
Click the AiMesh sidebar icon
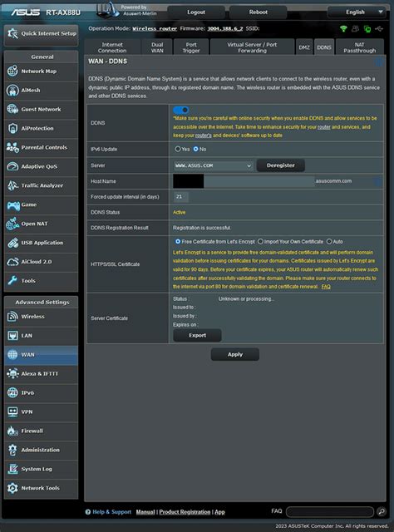click(12, 91)
